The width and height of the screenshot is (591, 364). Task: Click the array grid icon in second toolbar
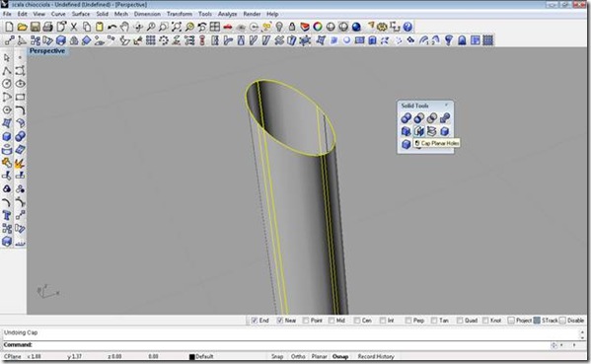[x=151, y=39]
